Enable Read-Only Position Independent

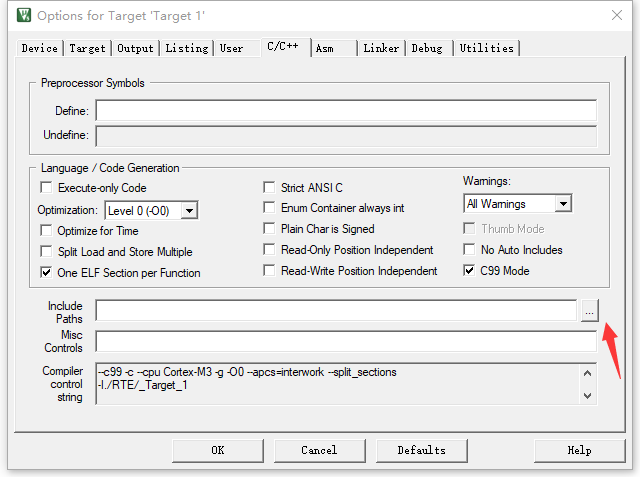coord(269,249)
